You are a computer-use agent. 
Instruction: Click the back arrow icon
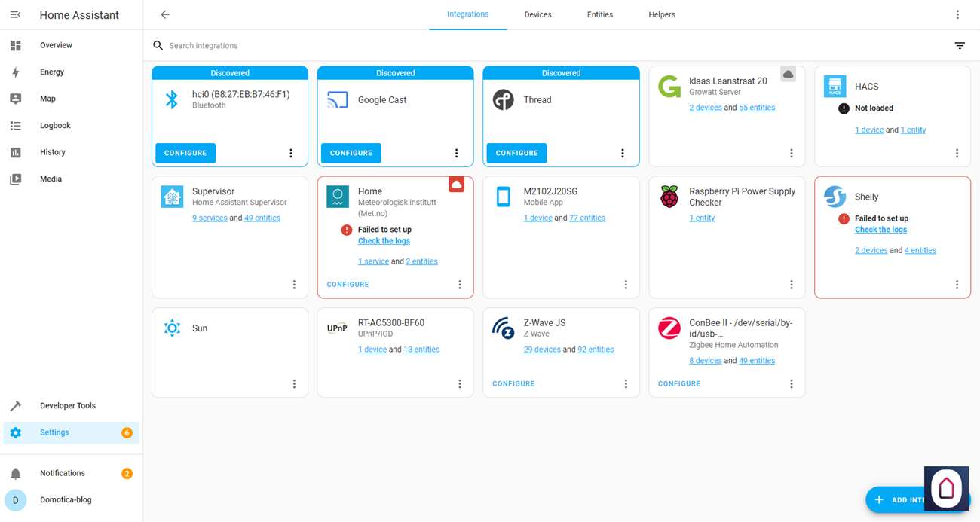pyautogui.click(x=165, y=14)
